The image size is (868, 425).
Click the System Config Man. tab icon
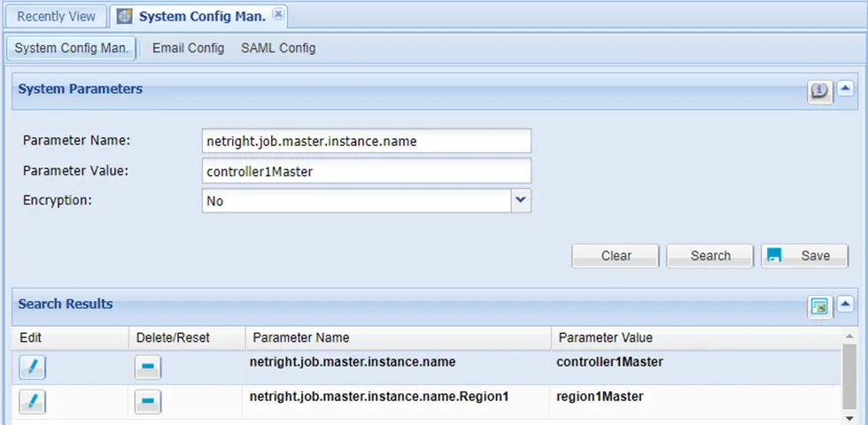pyautogui.click(x=125, y=17)
